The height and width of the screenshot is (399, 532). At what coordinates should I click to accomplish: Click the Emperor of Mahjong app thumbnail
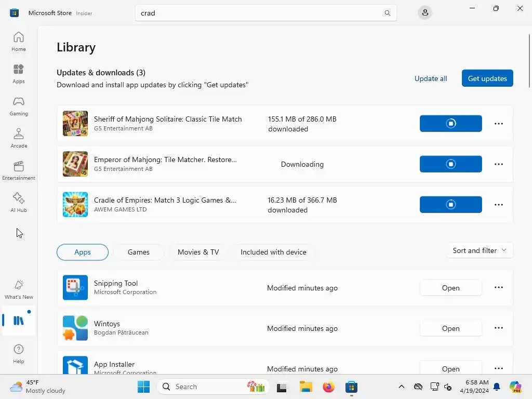point(75,164)
